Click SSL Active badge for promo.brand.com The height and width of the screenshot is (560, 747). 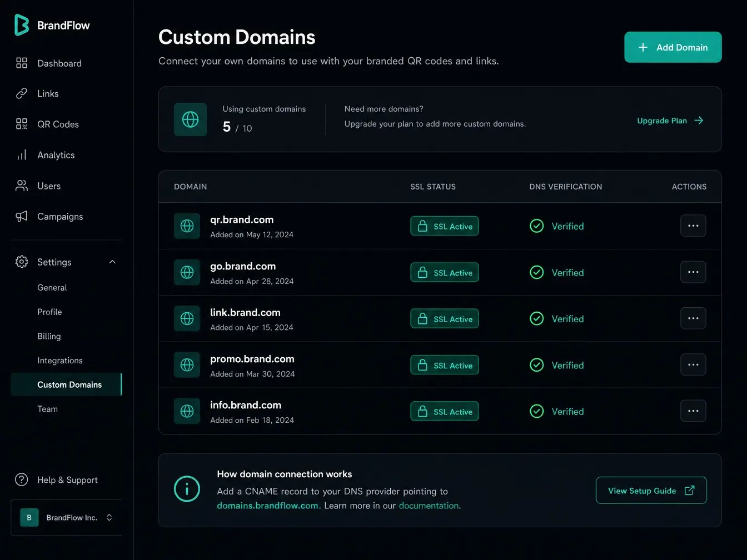[x=445, y=365]
